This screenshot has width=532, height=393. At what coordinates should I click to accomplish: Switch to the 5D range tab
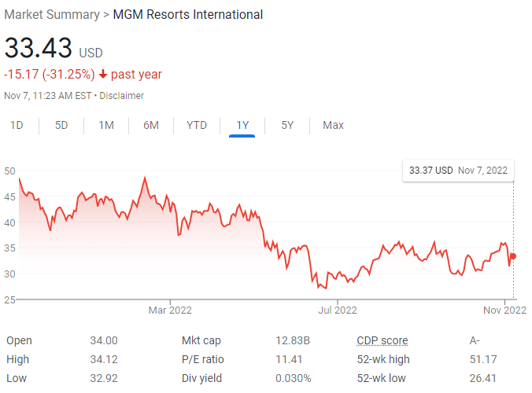[61, 125]
